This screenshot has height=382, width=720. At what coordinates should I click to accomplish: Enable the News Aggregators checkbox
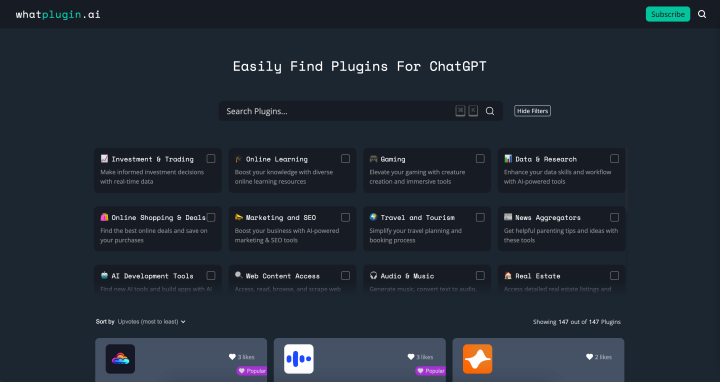614,217
